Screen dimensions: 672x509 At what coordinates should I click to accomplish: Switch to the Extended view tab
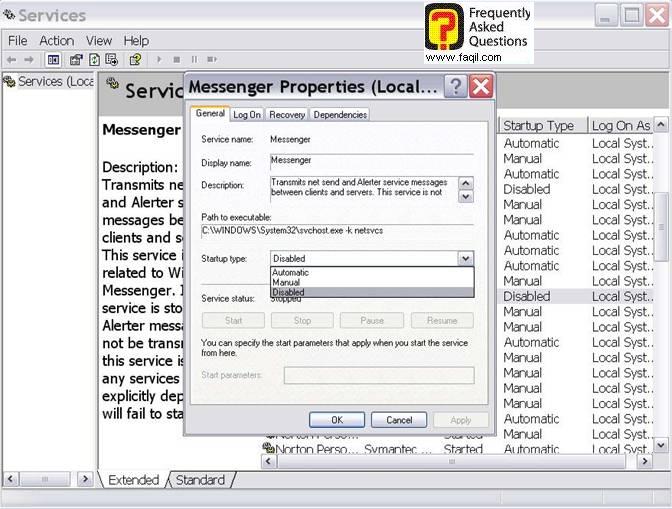[133, 480]
